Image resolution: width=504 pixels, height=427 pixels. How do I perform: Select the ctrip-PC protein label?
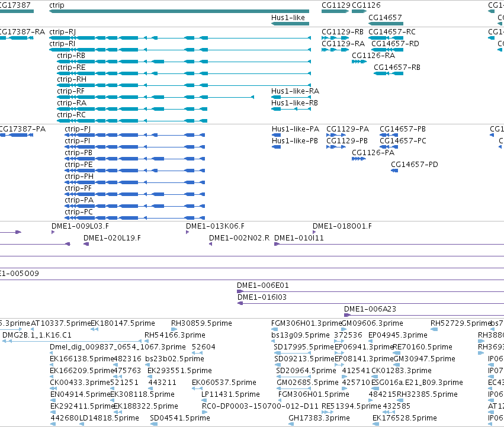click(x=79, y=213)
